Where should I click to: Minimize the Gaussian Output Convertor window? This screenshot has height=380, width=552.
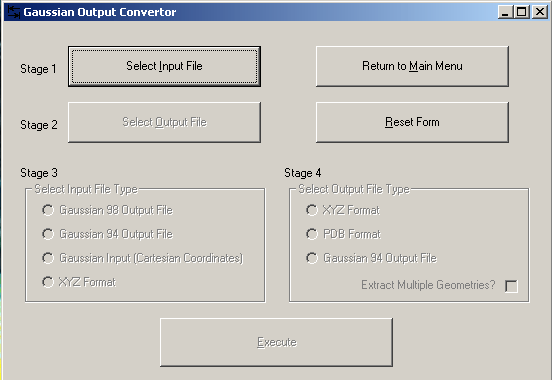click(x=505, y=12)
